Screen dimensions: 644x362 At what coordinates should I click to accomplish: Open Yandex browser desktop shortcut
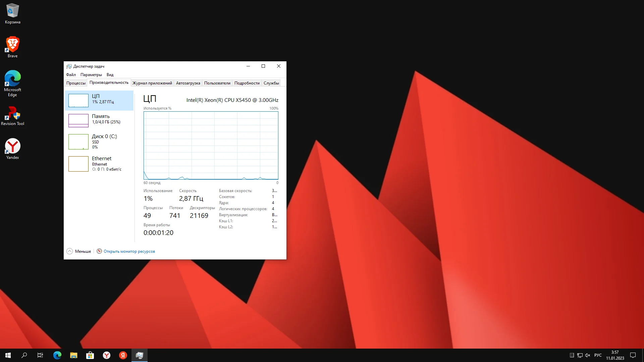(13, 148)
